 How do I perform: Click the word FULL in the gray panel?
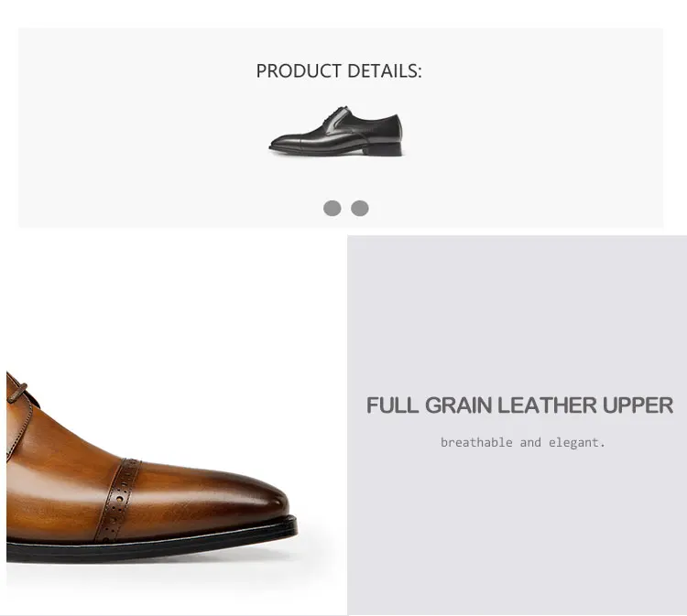click(392, 405)
